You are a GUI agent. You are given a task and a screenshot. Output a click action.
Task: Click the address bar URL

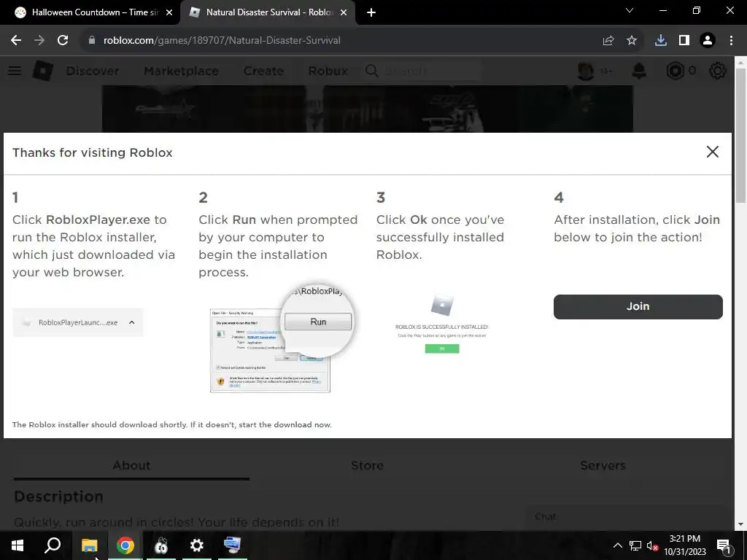point(222,41)
